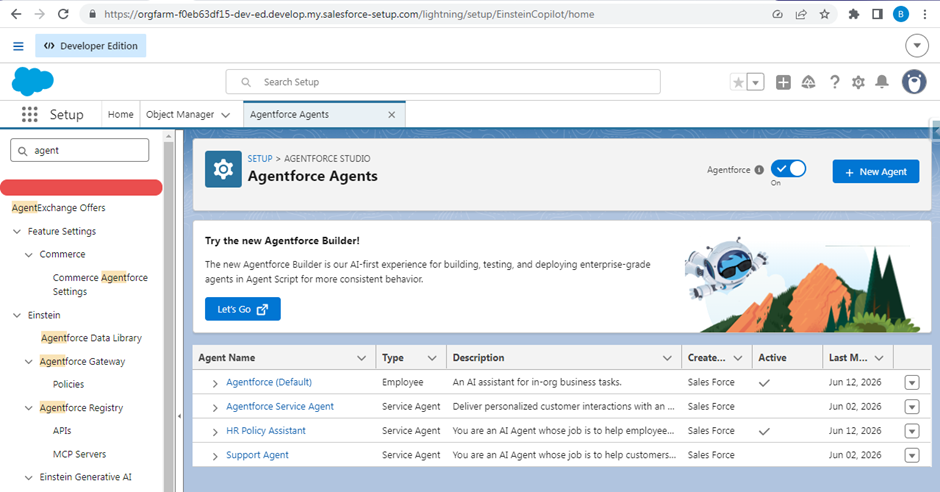Expand the HR Policy Assistant row
Screen dimensions: 940x492
point(215,431)
